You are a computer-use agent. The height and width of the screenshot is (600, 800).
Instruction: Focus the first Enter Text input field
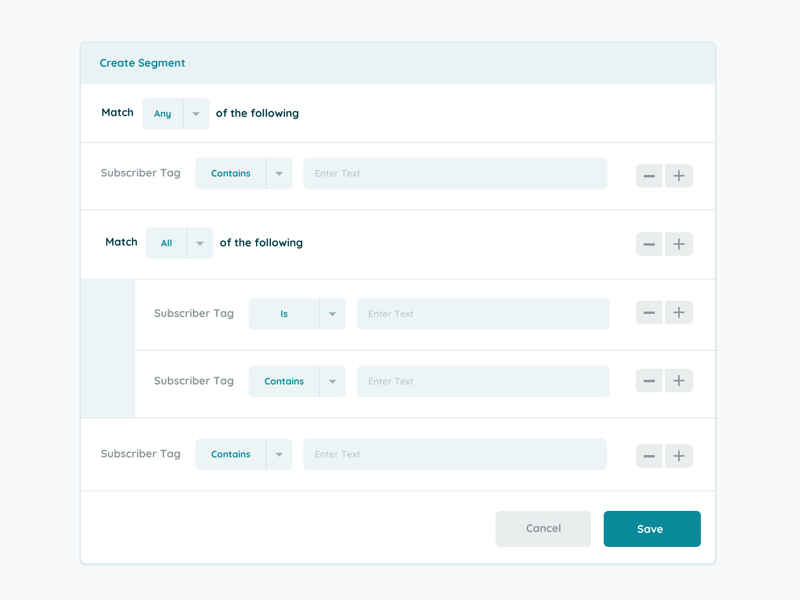tap(455, 173)
